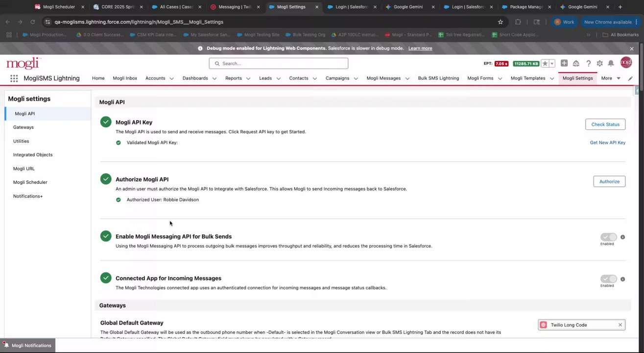Toggle Enable Mogli Messaging API for Bulk Sends
This screenshot has height=353, width=644.
point(609,237)
